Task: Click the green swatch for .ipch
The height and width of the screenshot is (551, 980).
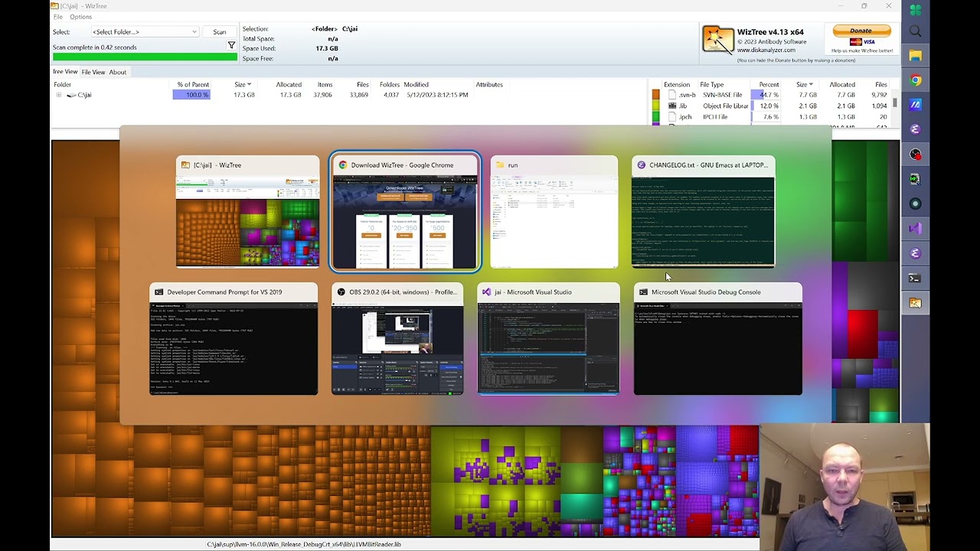Action: tap(655, 117)
